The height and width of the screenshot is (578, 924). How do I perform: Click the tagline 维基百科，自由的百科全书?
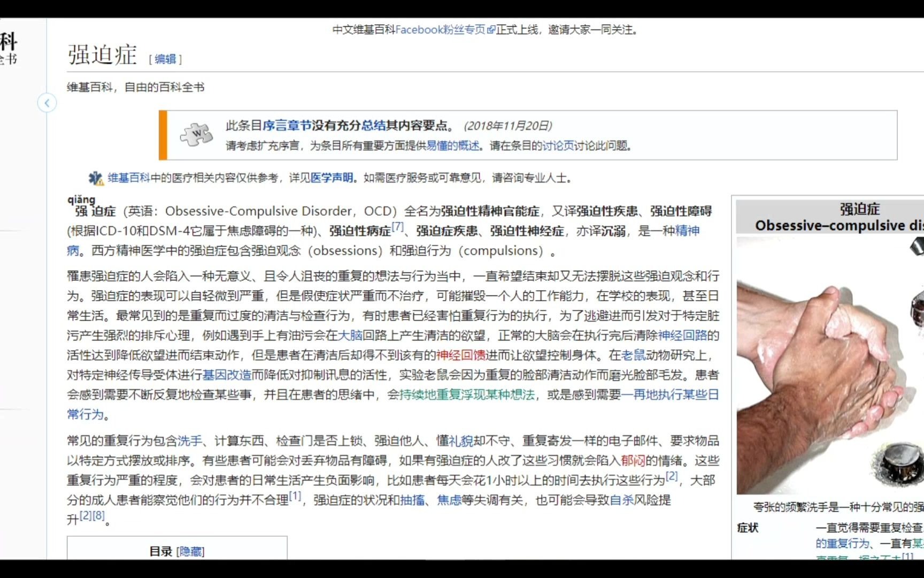pos(135,87)
